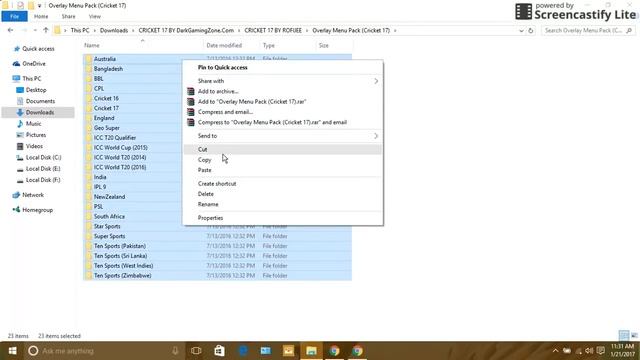Choose Paste from the context menu
The image size is (640, 360).
tap(283, 170)
